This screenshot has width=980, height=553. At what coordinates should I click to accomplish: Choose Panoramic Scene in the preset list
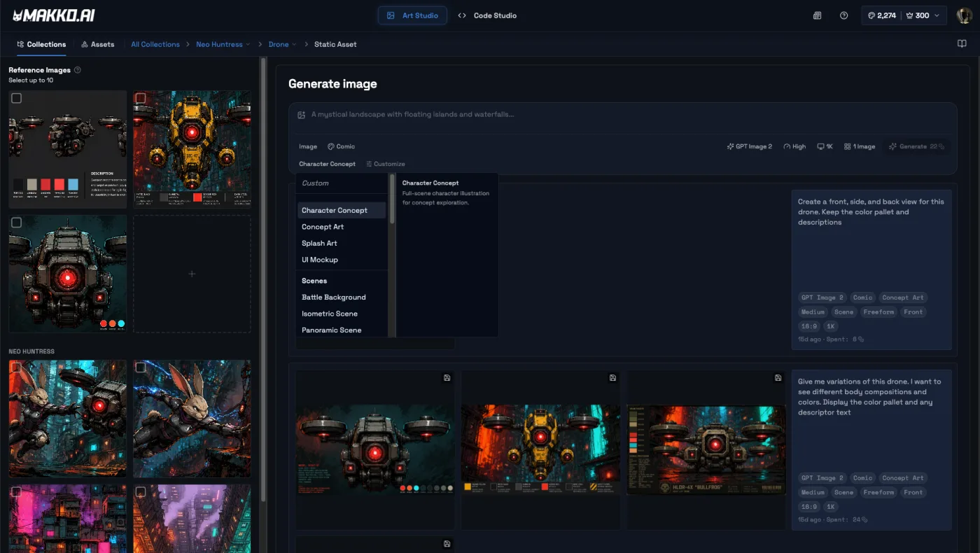click(342, 330)
